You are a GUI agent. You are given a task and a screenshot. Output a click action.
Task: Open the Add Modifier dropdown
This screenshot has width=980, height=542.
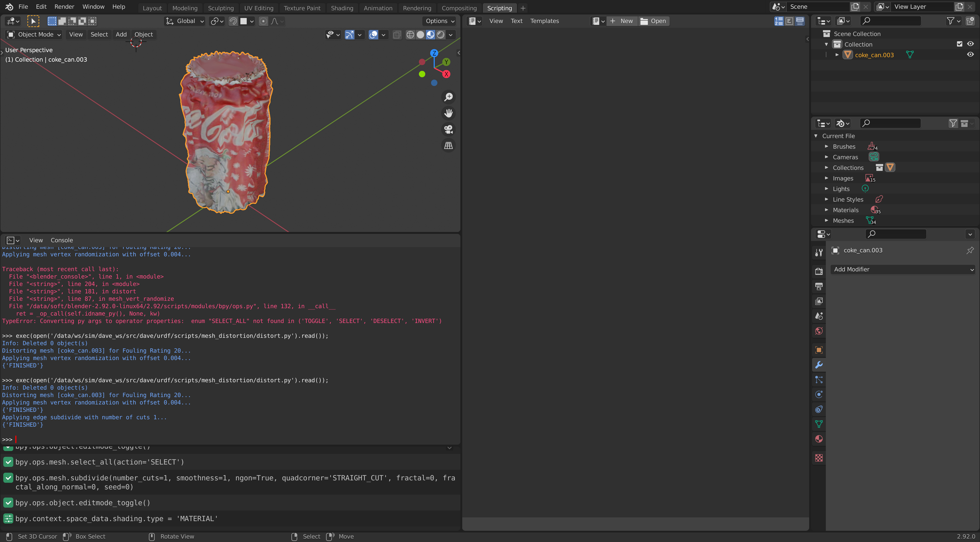[903, 270]
